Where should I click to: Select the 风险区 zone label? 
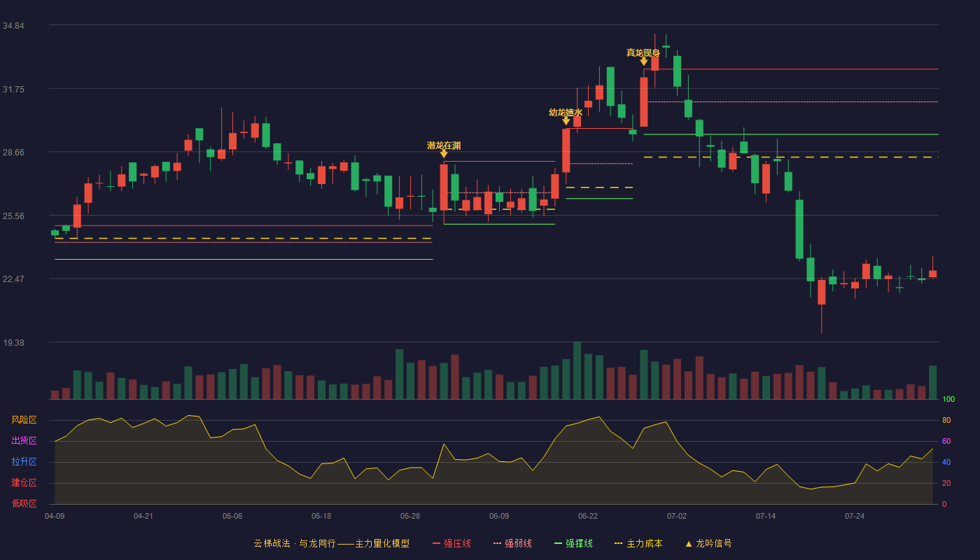click(24, 420)
